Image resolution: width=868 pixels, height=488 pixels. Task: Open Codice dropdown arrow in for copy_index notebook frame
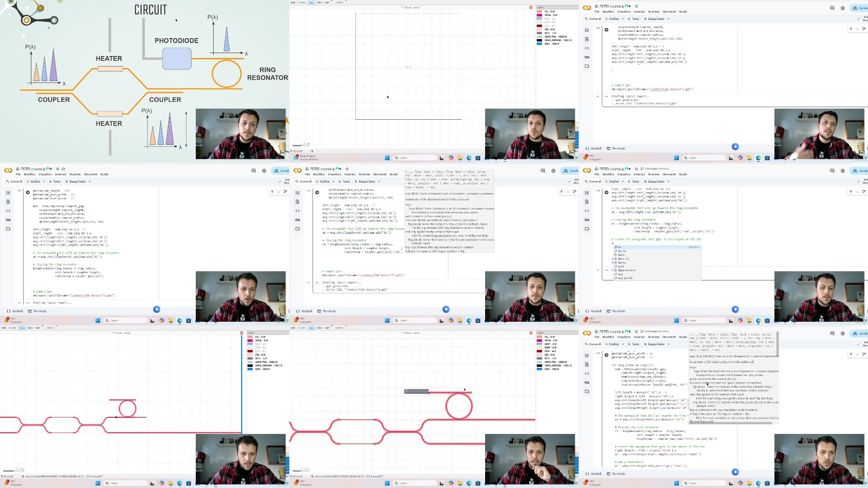(x=623, y=344)
